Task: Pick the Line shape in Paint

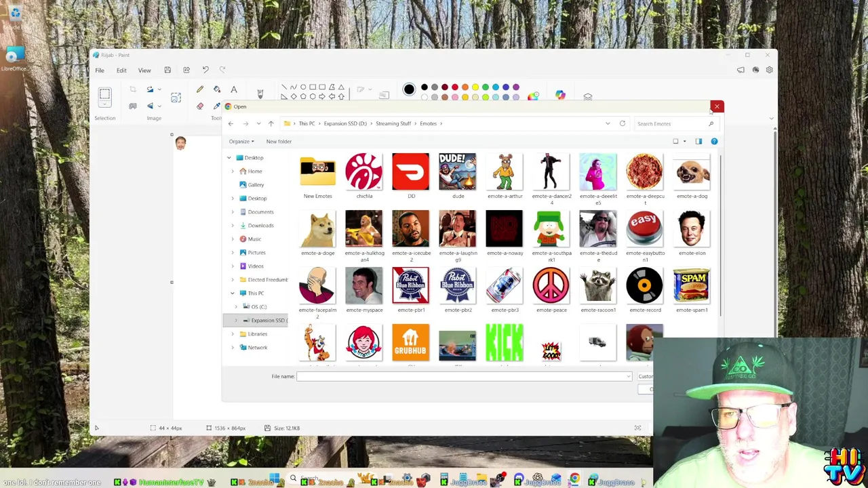Action: (x=284, y=87)
